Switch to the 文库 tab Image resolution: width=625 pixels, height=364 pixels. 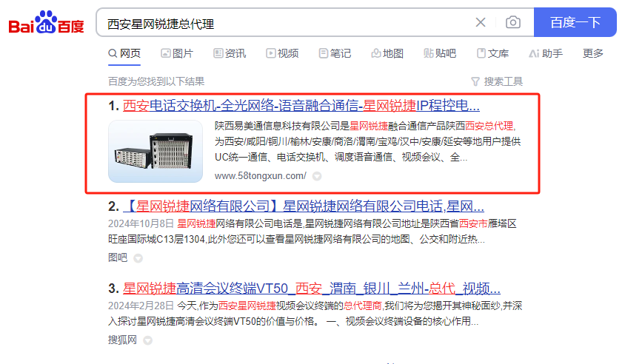point(492,53)
